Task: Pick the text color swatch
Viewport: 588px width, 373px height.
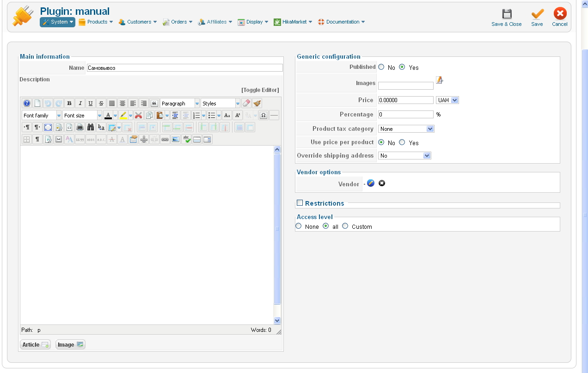Action: point(108,115)
